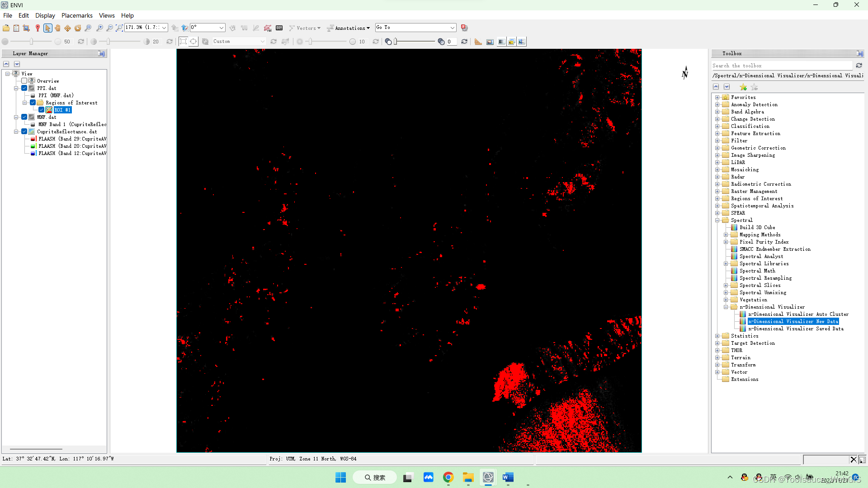Click the Zoom Out magnifier icon
868x488 pixels.
[109, 28]
